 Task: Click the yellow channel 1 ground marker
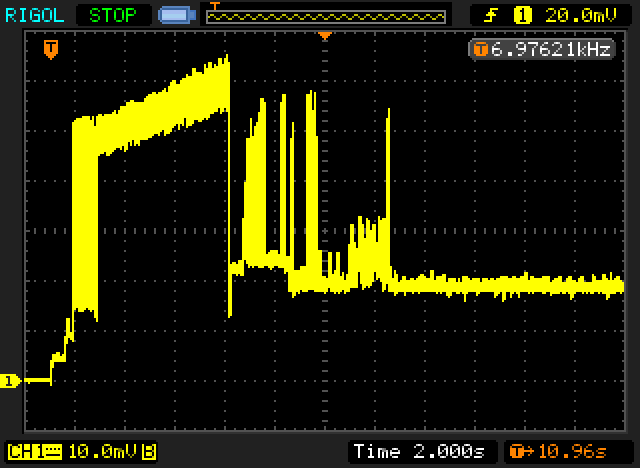[10, 381]
